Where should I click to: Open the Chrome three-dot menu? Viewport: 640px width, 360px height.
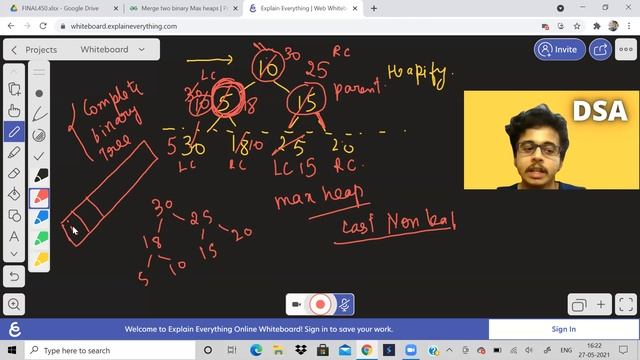629,26
